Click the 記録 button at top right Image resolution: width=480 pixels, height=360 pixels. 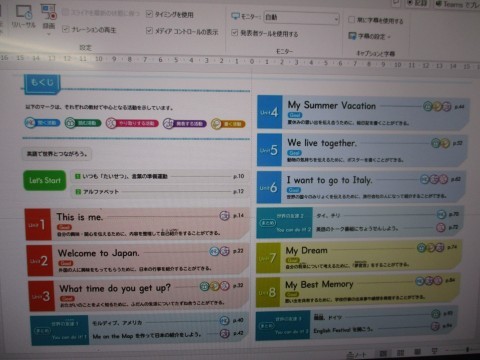(417, 3)
